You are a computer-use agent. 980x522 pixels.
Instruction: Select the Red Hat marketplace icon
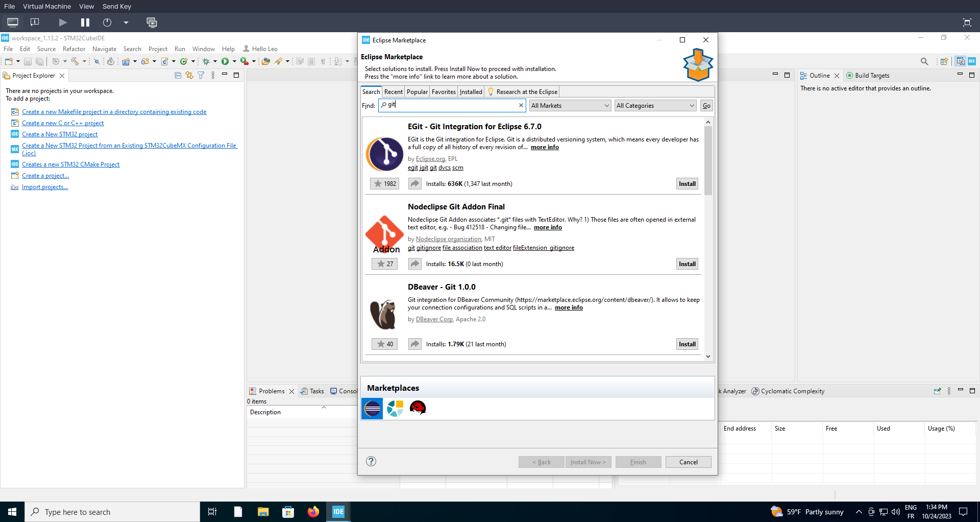[x=418, y=408]
